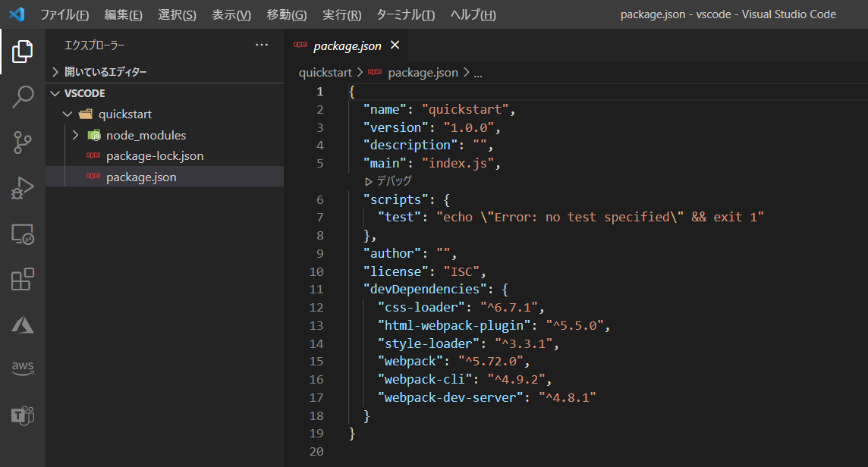Screen dimensions: 868x467
Task: Click the quickstart folder icon
Action: coord(85,114)
